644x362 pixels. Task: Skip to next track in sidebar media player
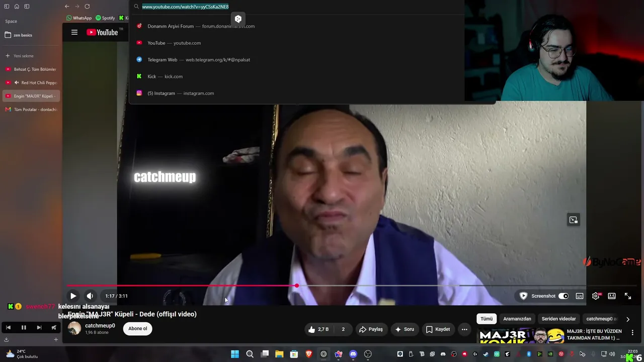(39, 327)
